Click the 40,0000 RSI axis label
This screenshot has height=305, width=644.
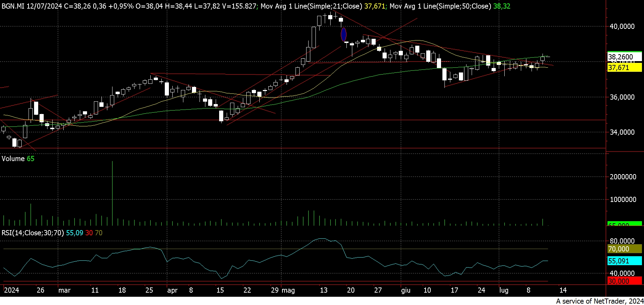pyautogui.click(x=622, y=273)
